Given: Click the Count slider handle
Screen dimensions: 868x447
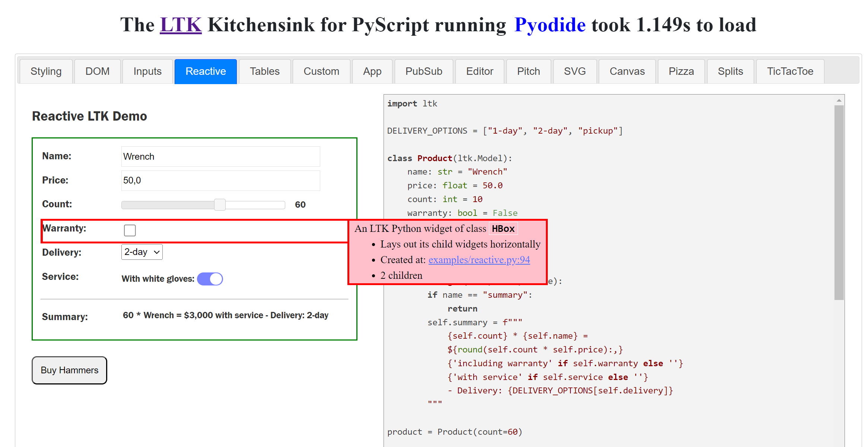Looking at the screenshot, I should tap(220, 205).
